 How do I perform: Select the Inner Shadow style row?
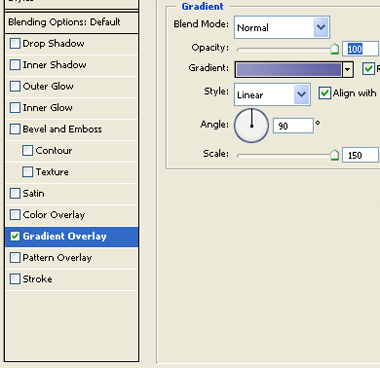click(x=72, y=65)
